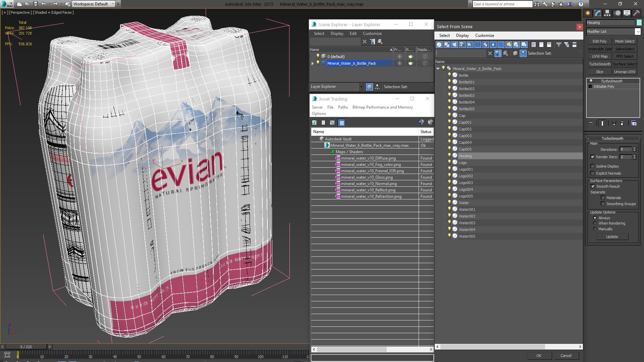Open the undo history dropdown arrow

point(49,4)
